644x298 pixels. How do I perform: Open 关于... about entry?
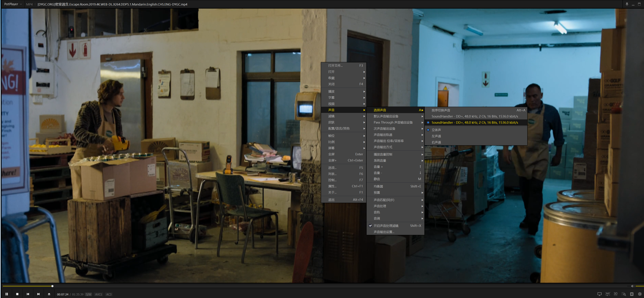(344, 192)
